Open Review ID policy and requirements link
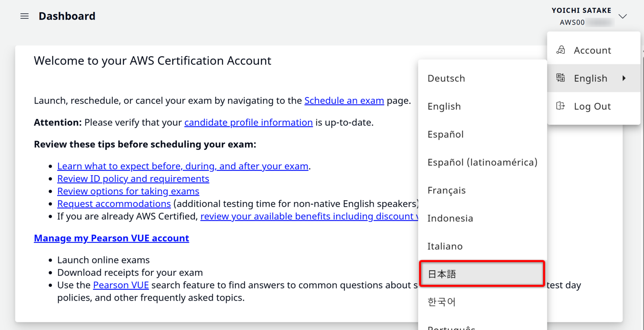 [x=133, y=178]
